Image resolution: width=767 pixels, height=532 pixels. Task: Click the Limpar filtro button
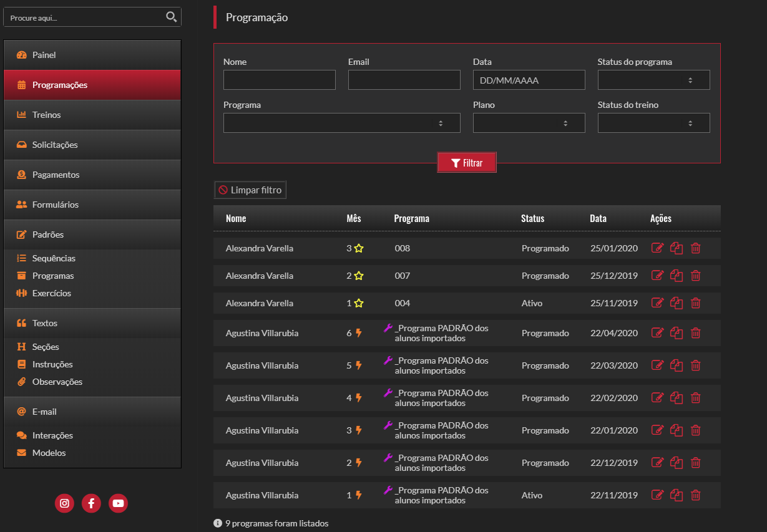[250, 190]
